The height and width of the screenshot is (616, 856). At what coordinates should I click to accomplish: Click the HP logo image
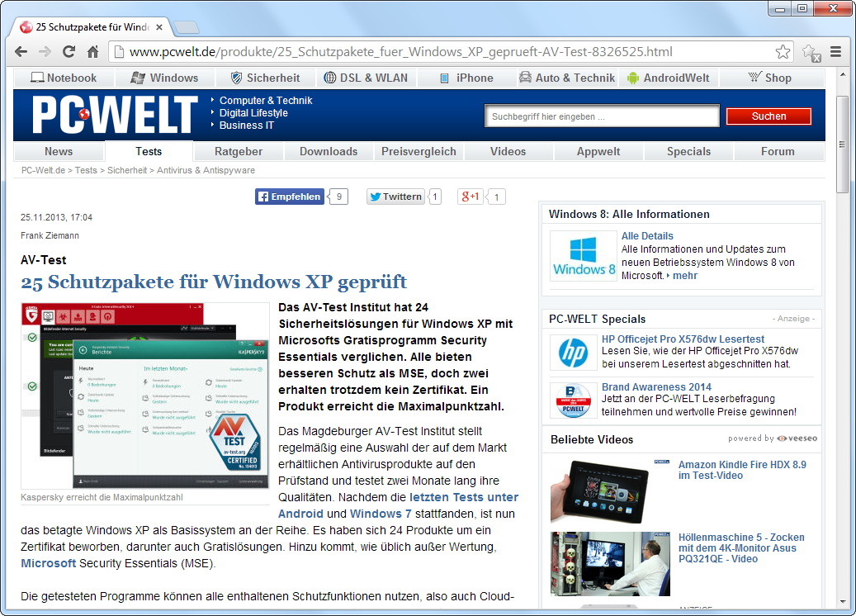click(x=573, y=353)
